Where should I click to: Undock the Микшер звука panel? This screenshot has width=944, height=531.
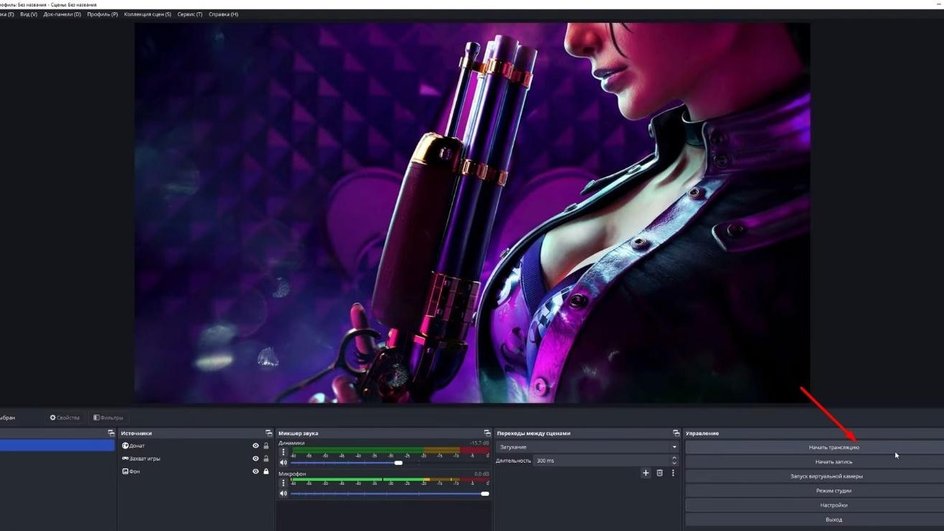pyautogui.click(x=487, y=433)
